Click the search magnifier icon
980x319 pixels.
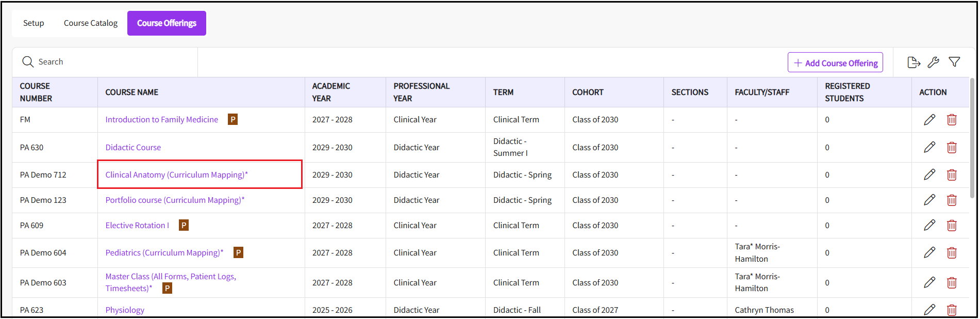(x=28, y=62)
